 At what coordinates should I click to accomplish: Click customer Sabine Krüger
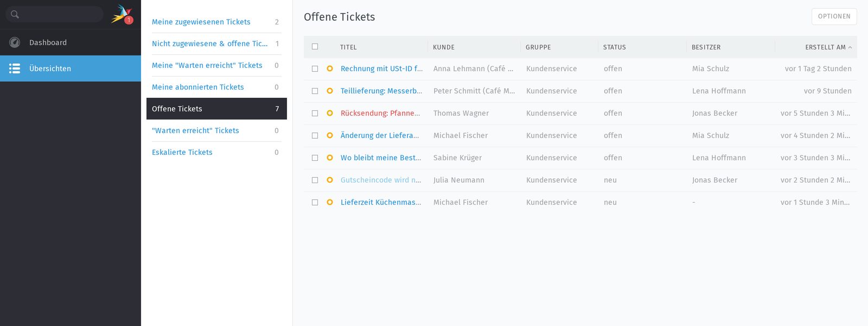(x=457, y=158)
